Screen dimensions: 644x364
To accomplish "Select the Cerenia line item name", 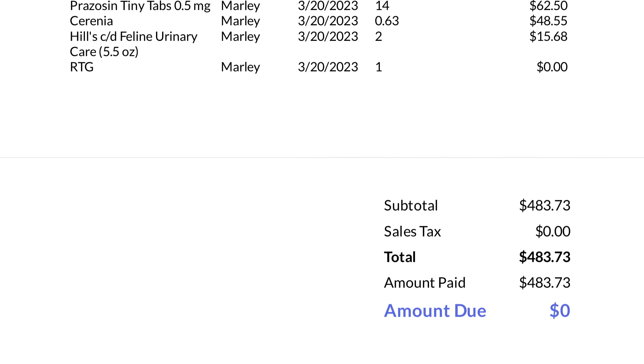I will pyautogui.click(x=91, y=21).
